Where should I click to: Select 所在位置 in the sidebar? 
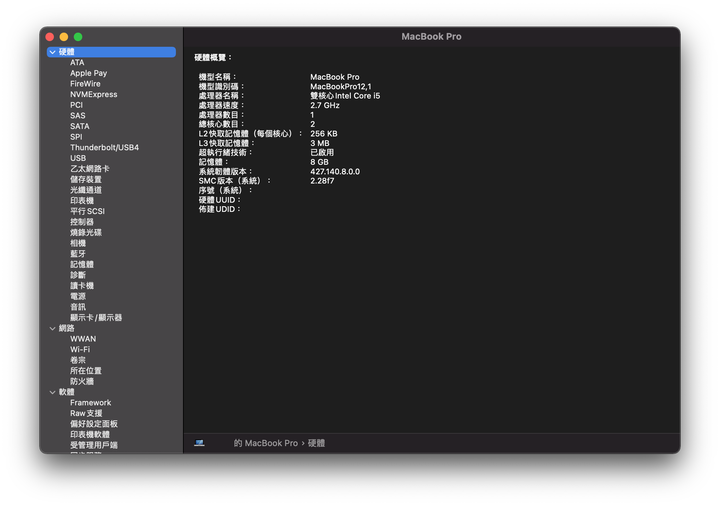pos(86,371)
